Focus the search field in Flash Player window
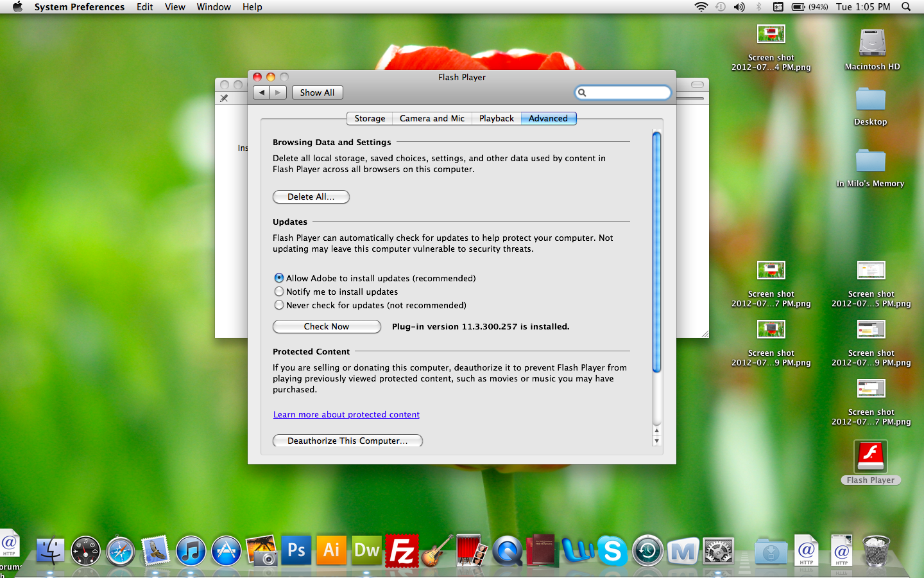Image resolution: width=924 pixels, height=578 pixels. pos(623,92)
